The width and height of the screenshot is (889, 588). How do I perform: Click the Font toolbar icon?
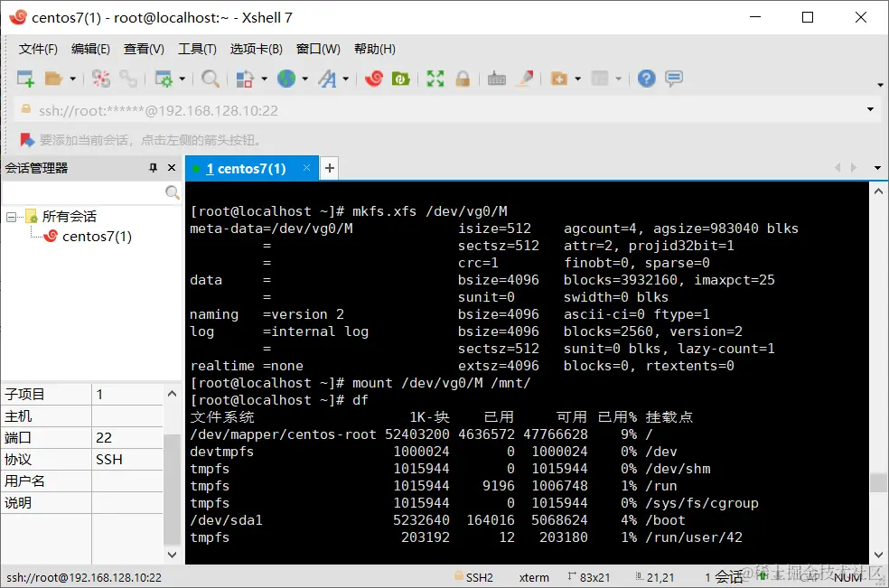[327, 79]
